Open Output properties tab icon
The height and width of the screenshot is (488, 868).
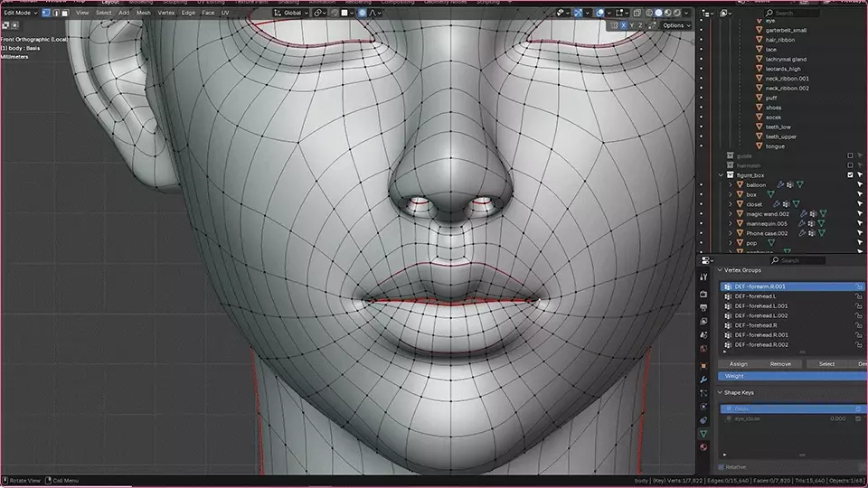(x=703, y=307)
